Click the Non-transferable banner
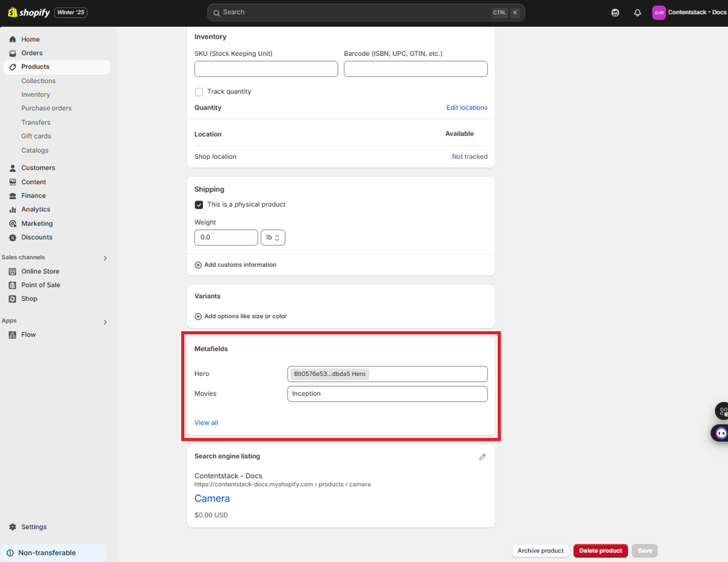This screenshot has width=728, height=562. coord(54,553)
